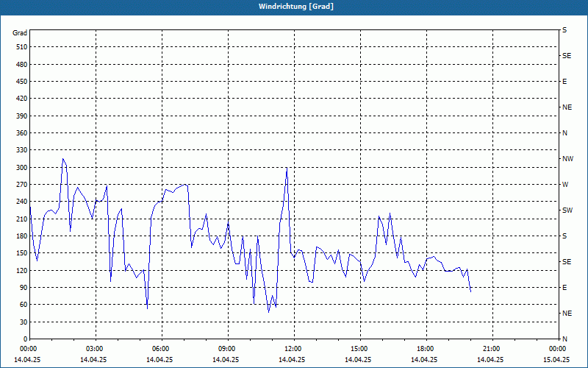Select the SE compass label level with 480
588x368 pixels.
(x=567, y=56)
